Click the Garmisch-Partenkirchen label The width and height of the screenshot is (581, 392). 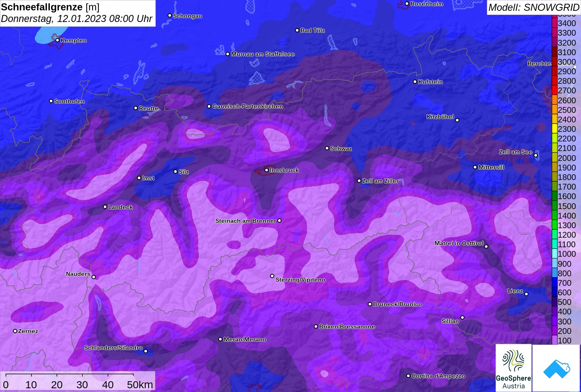coord(248,107)
